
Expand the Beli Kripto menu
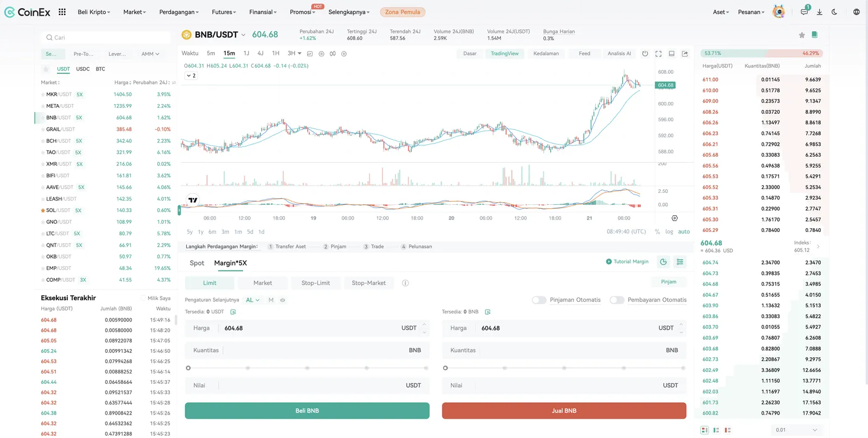(x=94, y=12)
